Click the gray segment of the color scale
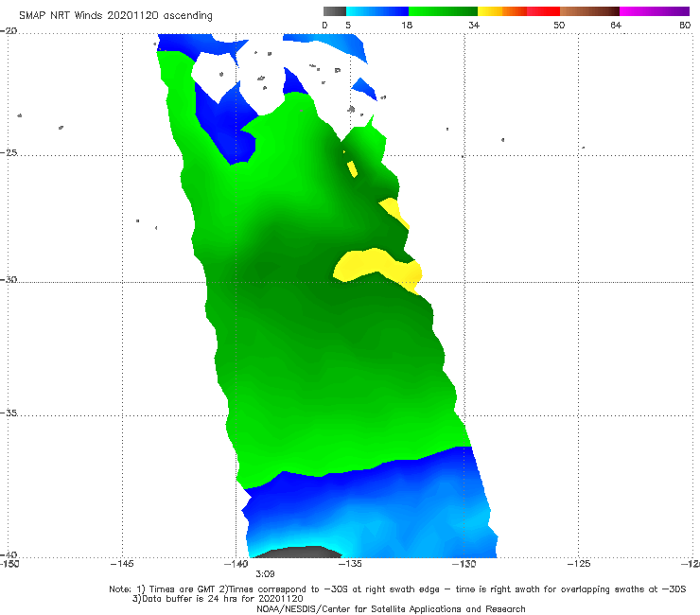The height and width of the screenshot is (615, 700). click(335, 11)
